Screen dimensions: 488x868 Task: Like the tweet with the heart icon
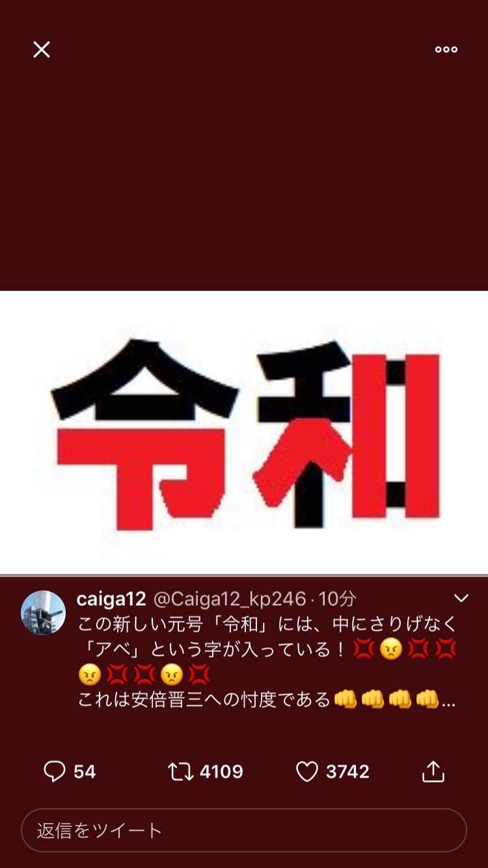307,772
